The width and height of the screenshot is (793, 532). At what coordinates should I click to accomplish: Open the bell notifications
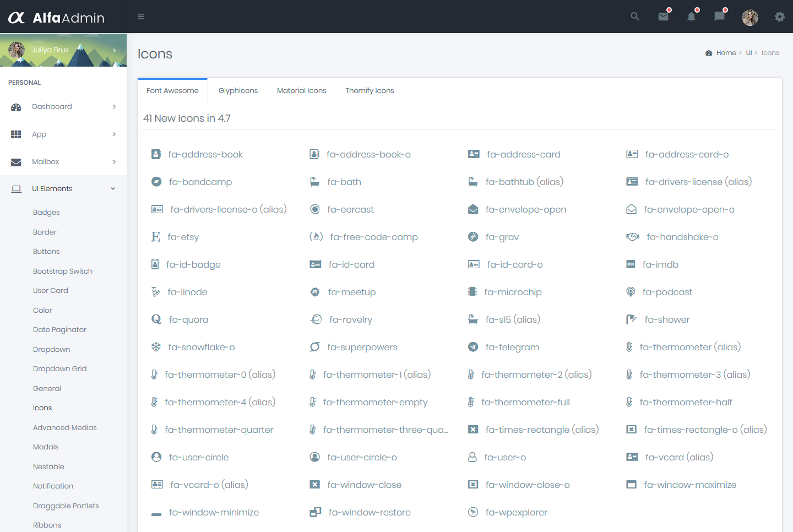[x=692, y=17]
